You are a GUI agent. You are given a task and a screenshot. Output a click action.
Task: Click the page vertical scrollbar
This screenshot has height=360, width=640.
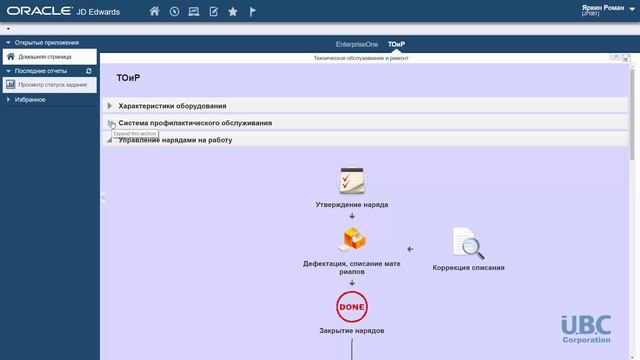632,114
